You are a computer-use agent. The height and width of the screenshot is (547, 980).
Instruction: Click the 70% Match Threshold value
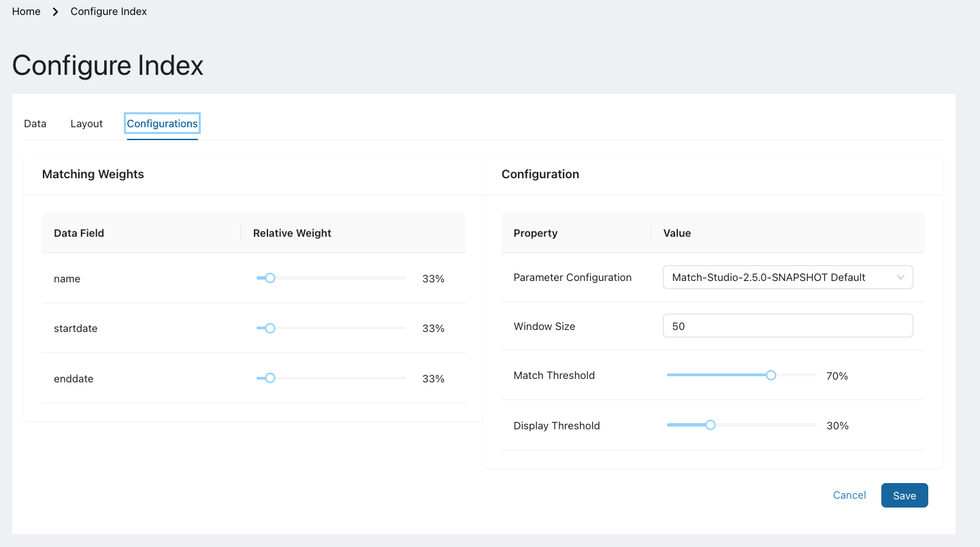click(837, 376)
